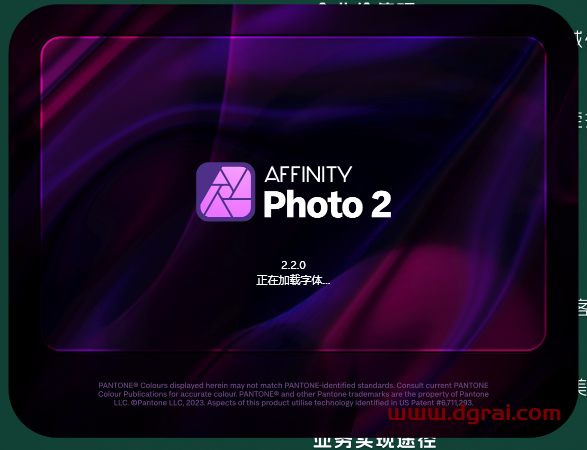Click the AFFINITY wordmark on splash screen

point(308,174)
